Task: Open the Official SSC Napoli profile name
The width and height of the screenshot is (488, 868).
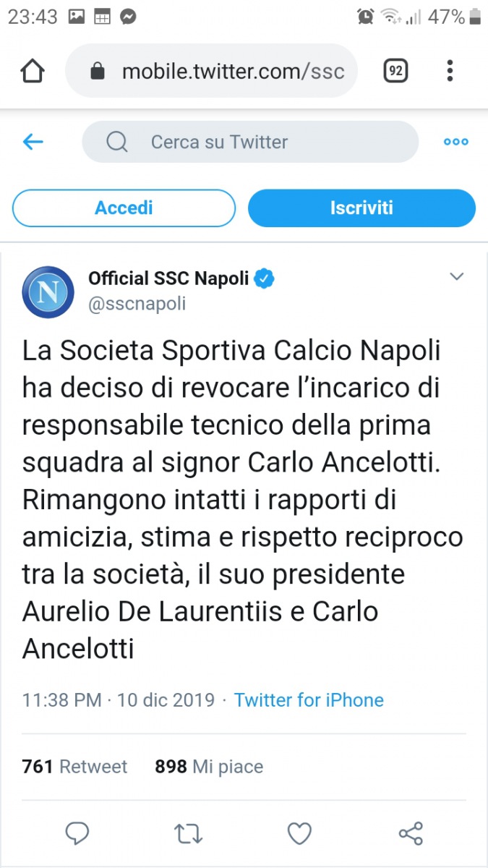Action: point(168,278)
